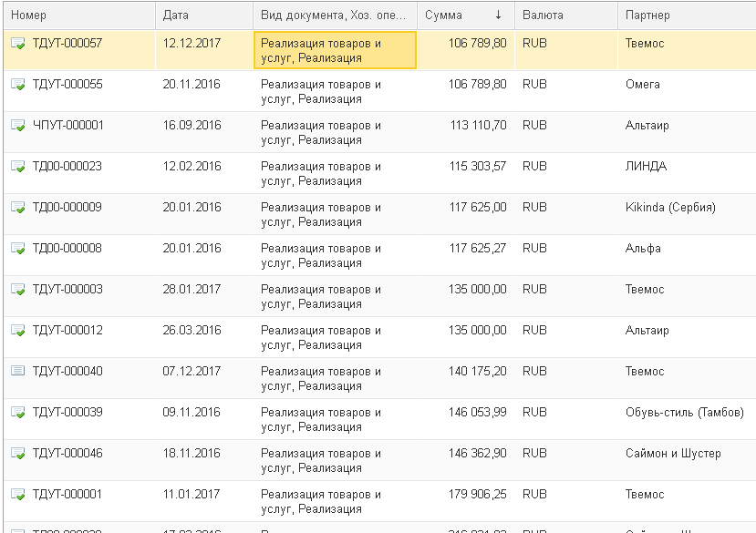Click the sort arrow in Сумма header
The height and width of the screenshot is (533, 756).
click(498, 15)
